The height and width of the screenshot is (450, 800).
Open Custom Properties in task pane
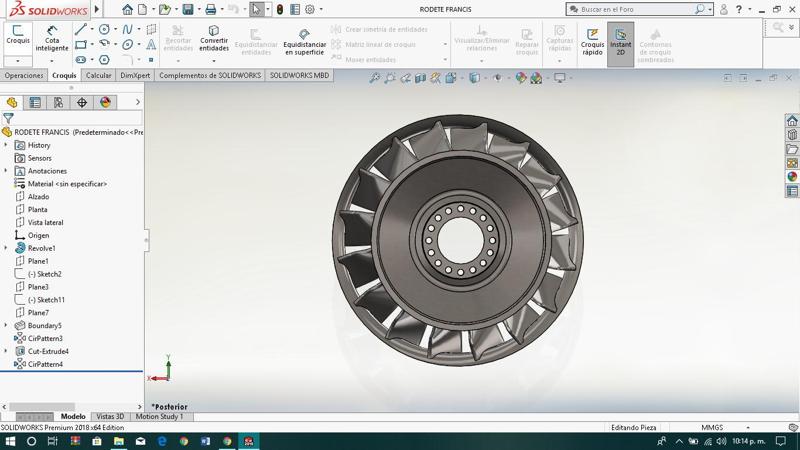pos(792,191)
